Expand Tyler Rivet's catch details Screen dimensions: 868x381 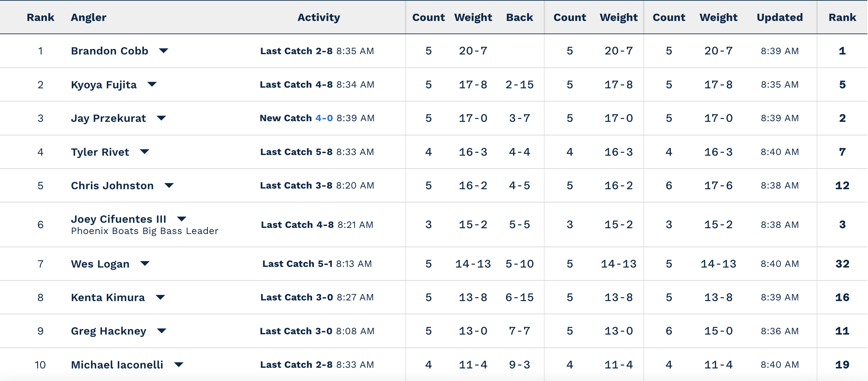(145, 152)
